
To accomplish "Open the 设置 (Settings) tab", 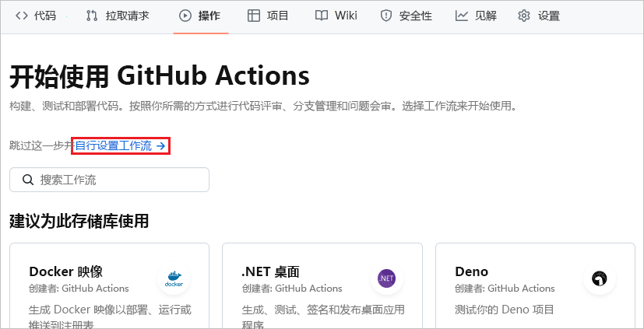I will 539,16.
